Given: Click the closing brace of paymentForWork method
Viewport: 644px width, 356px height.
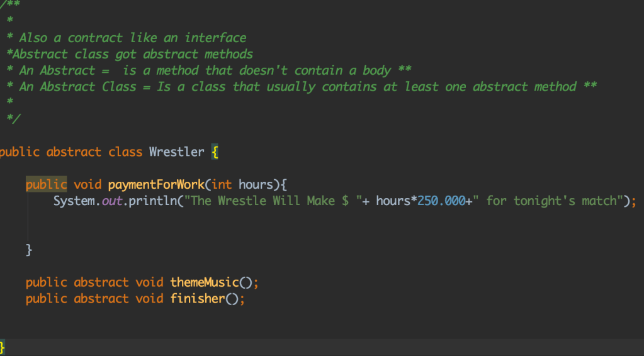Looking at the screenshot, I should click(28, 250).
